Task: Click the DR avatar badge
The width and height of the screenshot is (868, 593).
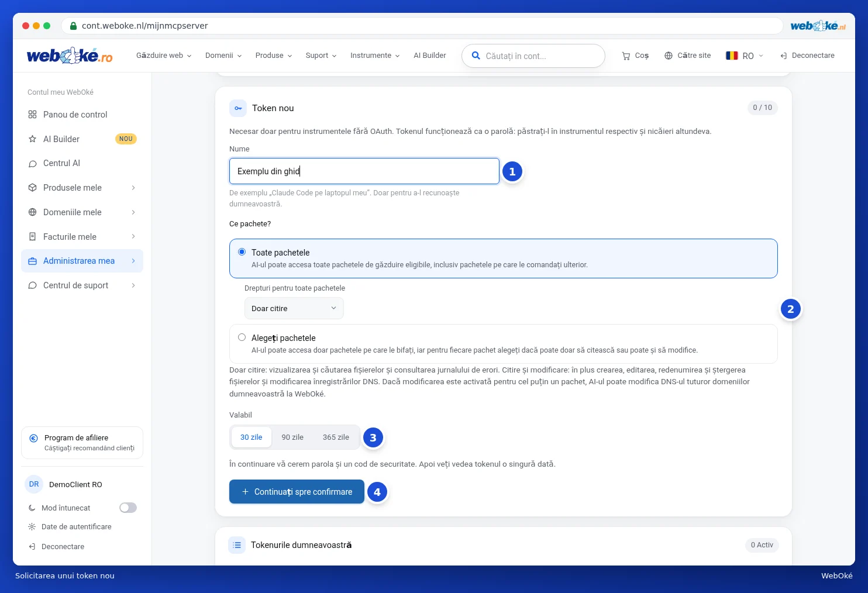Action: 34,484
